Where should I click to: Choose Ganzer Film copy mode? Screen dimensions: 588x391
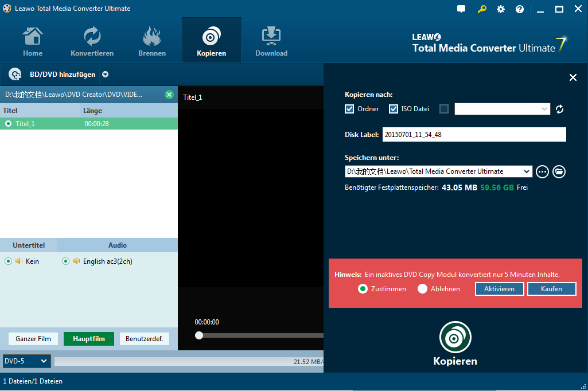33,338
